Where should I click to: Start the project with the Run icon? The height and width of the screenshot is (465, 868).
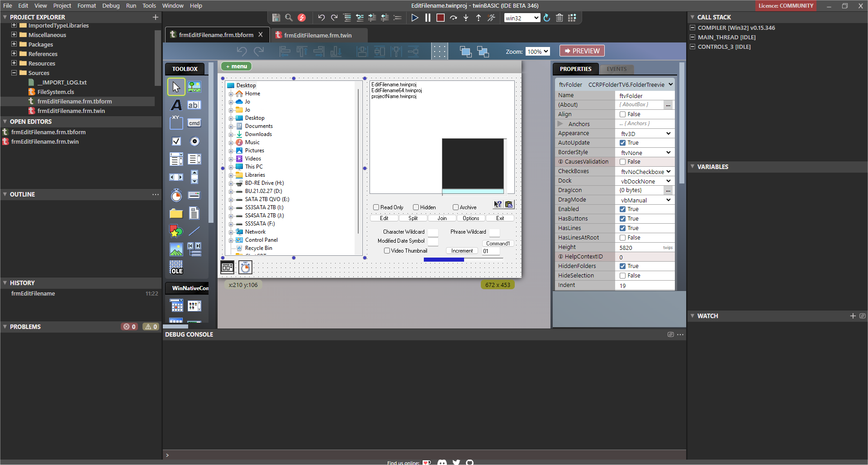tap(415, 18)
